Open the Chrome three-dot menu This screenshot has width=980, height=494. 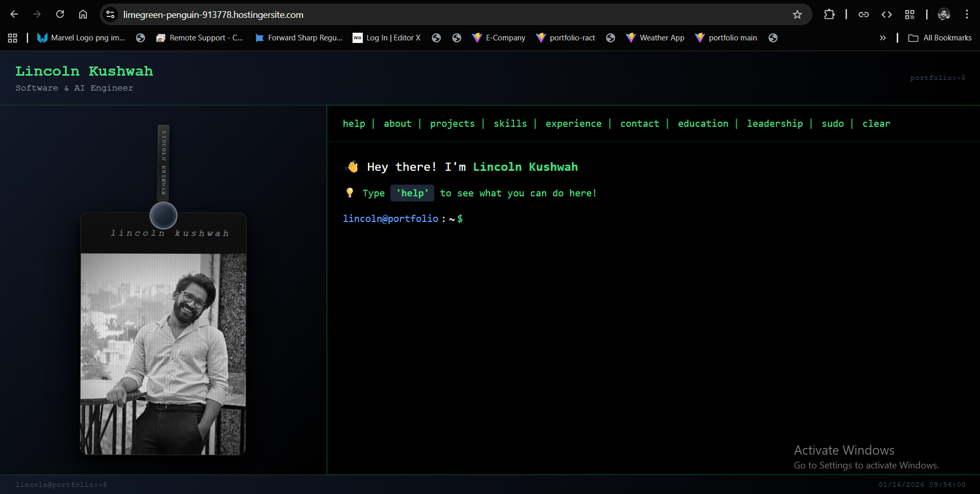967,14
